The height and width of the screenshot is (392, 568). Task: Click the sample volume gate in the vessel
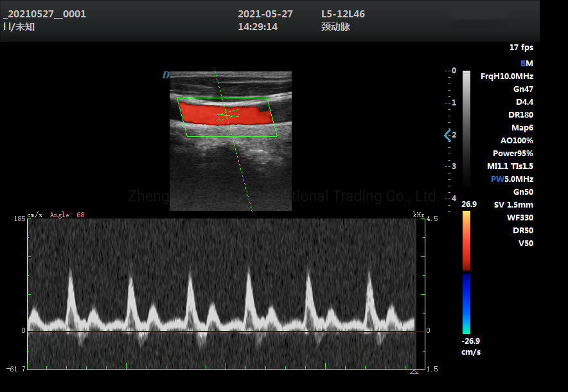(x=226, y=115)
